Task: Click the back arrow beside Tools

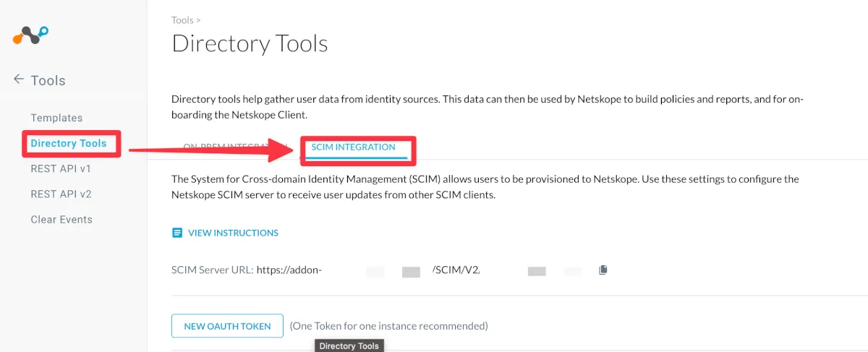Action: tap(19, 80)
